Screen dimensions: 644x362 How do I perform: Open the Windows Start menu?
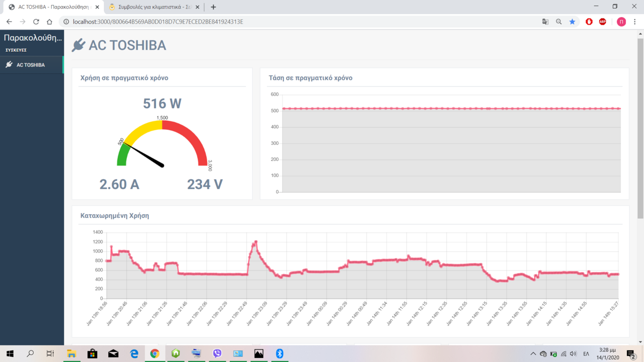click(10, 354)
